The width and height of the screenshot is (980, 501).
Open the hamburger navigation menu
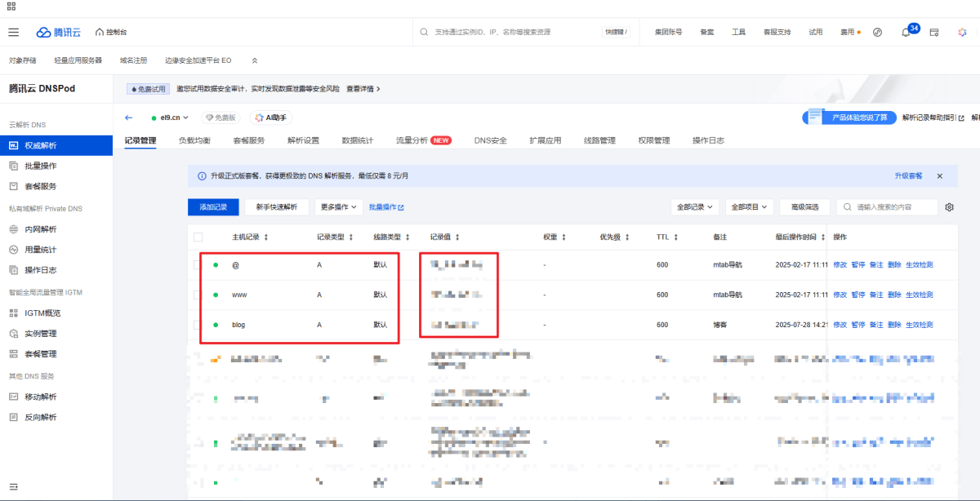(x=13, y=32)
